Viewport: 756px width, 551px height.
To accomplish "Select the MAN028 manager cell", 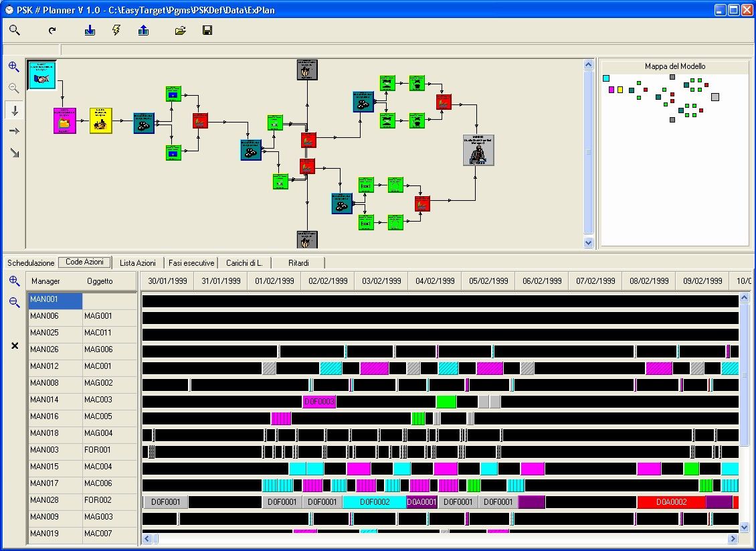I will point(55,500).
